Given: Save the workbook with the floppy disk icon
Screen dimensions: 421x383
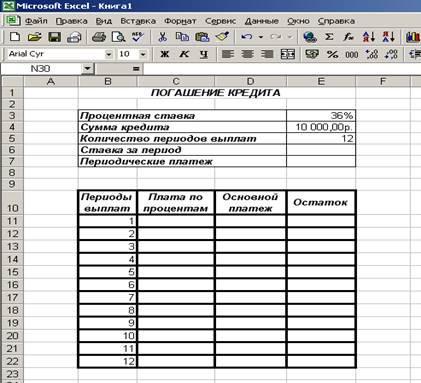Looking at the screenshot, I should (x=54, y=37).
